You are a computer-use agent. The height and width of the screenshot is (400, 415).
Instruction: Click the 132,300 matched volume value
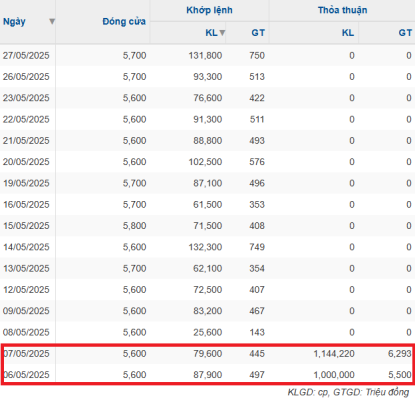point(205,247)
